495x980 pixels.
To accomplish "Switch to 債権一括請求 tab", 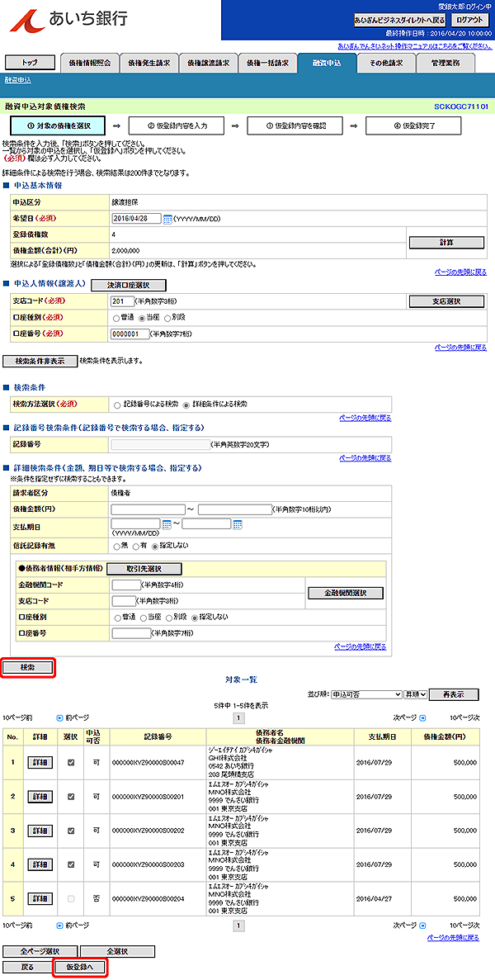I will click(x=268, y=63).
